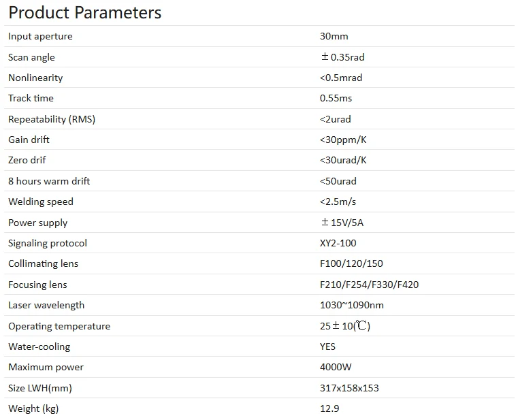Select the 0.55ms track time value

336,98
